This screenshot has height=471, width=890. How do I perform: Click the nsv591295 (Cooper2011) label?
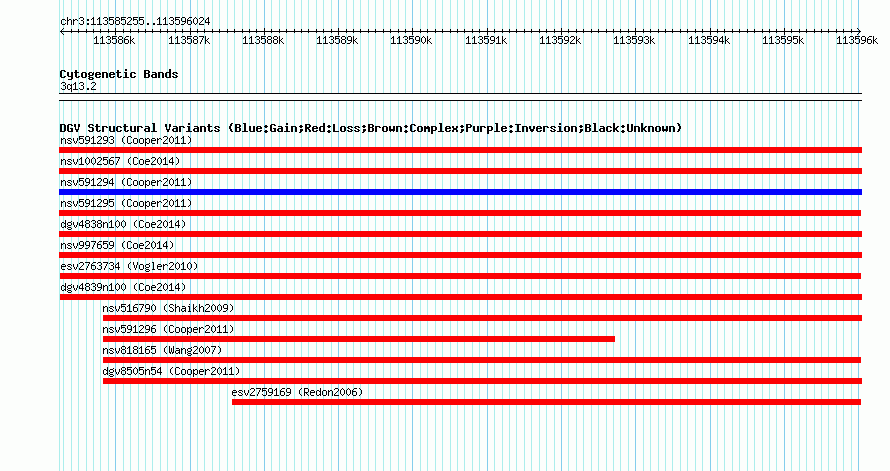coord(126,203)
